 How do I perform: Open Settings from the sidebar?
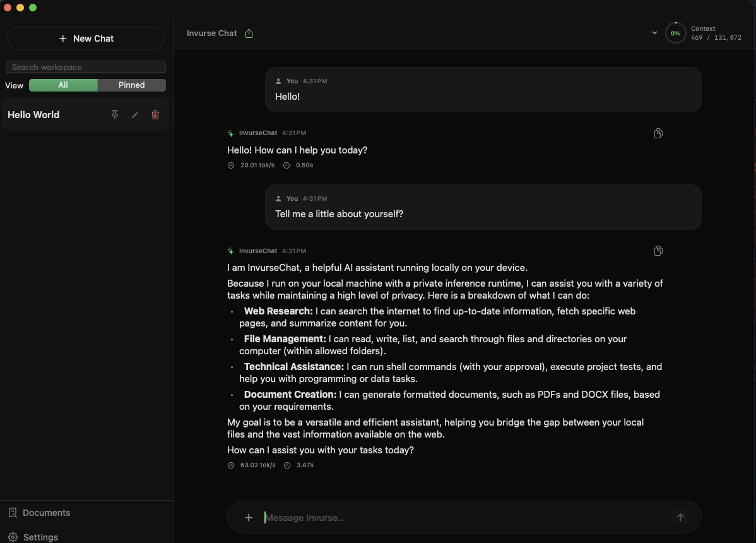click(x=33, y=537)
